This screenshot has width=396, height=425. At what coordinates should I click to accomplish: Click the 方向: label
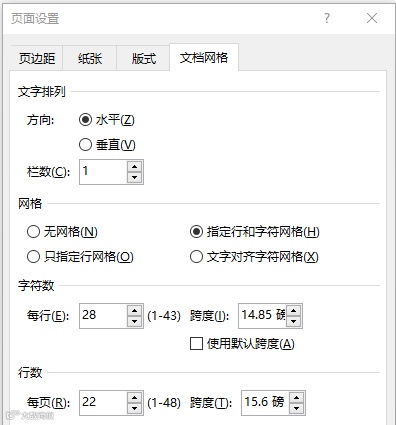click(x=40, y=120)
